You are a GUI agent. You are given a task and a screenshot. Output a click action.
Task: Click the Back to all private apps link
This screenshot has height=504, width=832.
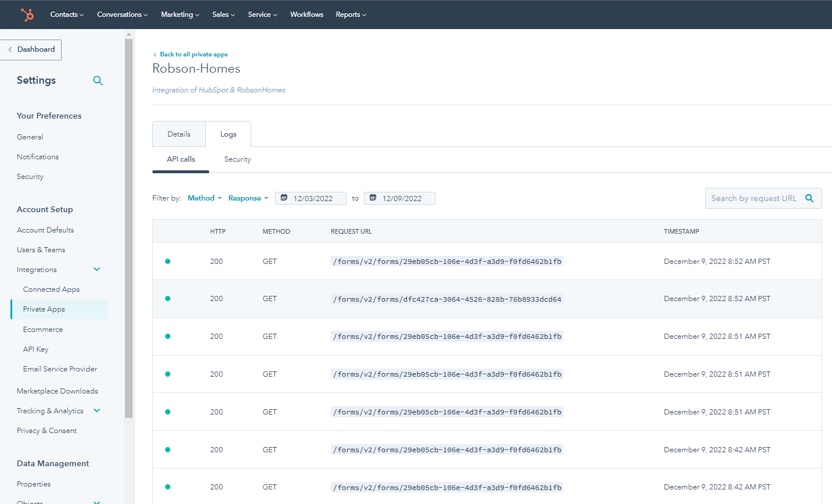[194, 54]
